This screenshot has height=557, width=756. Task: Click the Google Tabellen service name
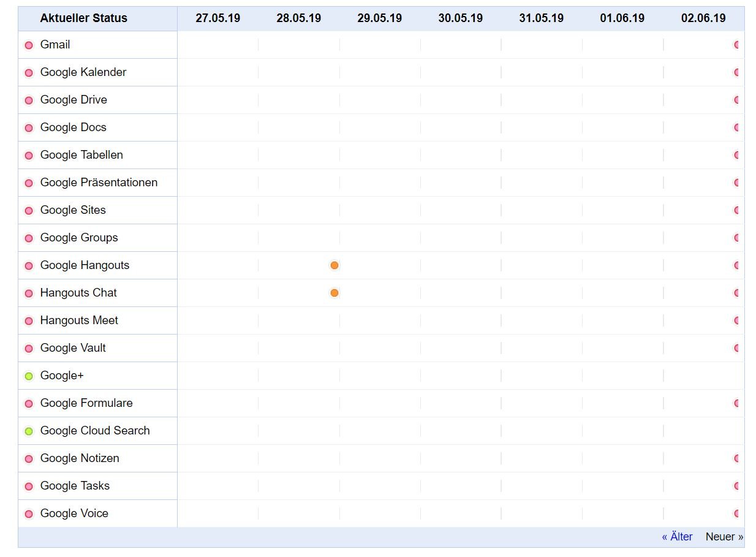[x=81, y=155]
